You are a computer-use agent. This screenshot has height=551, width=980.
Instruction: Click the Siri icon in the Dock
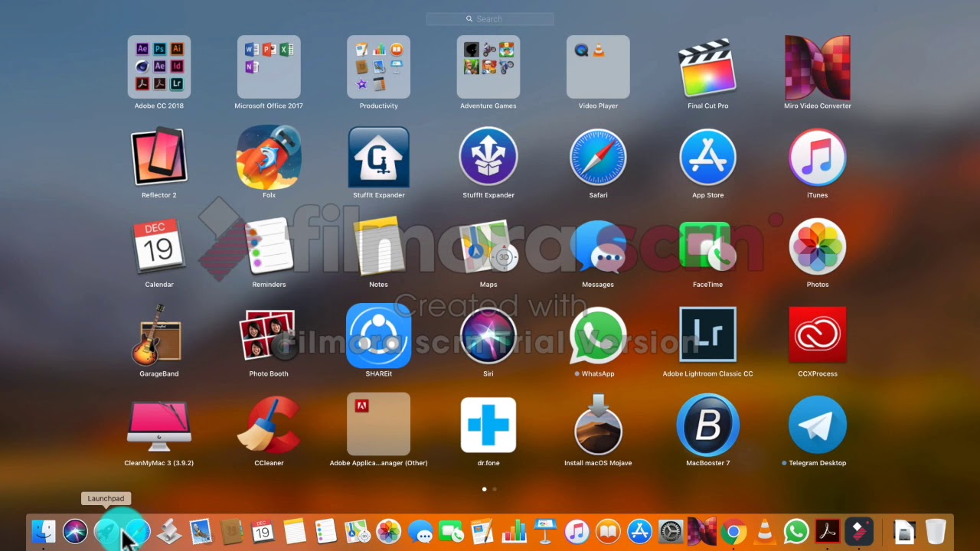pos(75,531)
